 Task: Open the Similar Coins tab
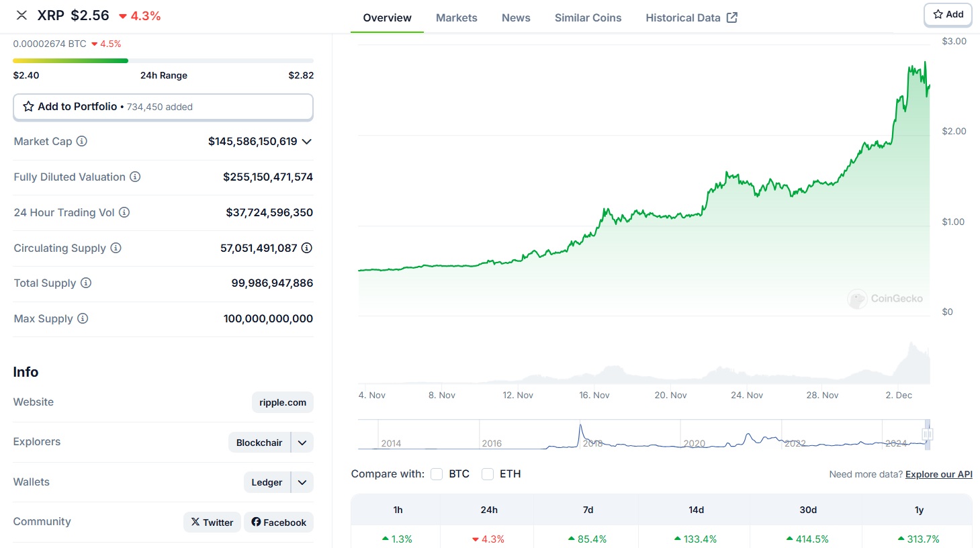588,17
